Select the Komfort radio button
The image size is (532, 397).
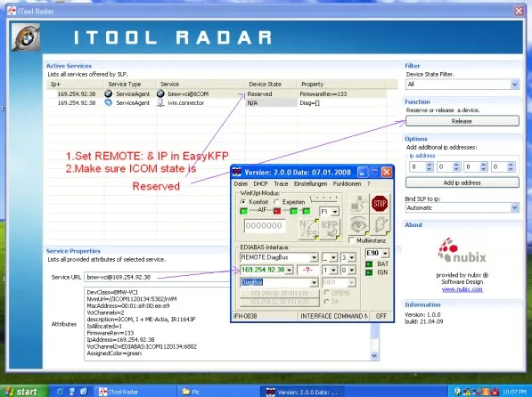[243, 202]
